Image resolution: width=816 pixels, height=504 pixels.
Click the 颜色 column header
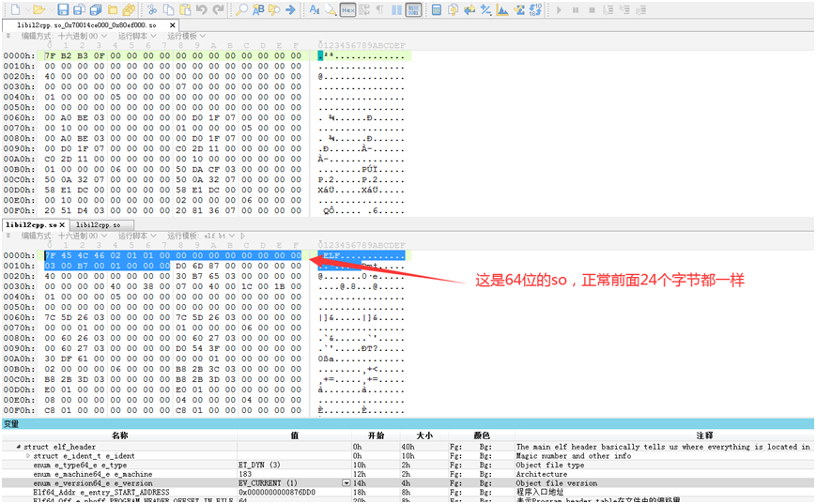(482, 435)
